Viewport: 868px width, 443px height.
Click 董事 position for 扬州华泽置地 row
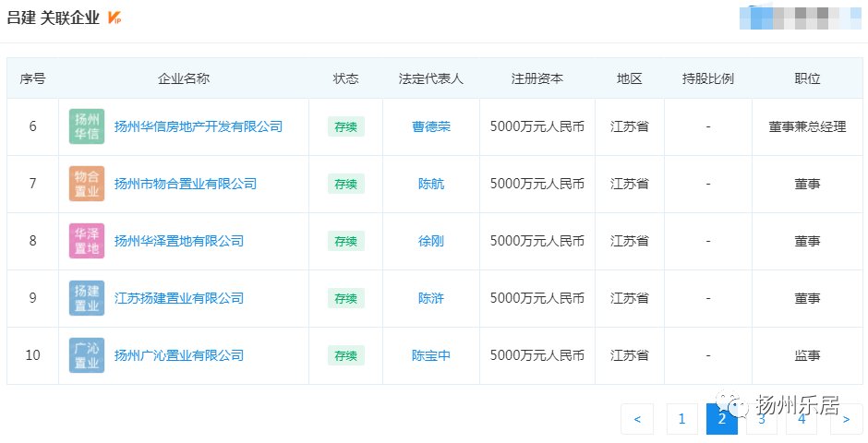pyautogui.click(x=808, y=241)
